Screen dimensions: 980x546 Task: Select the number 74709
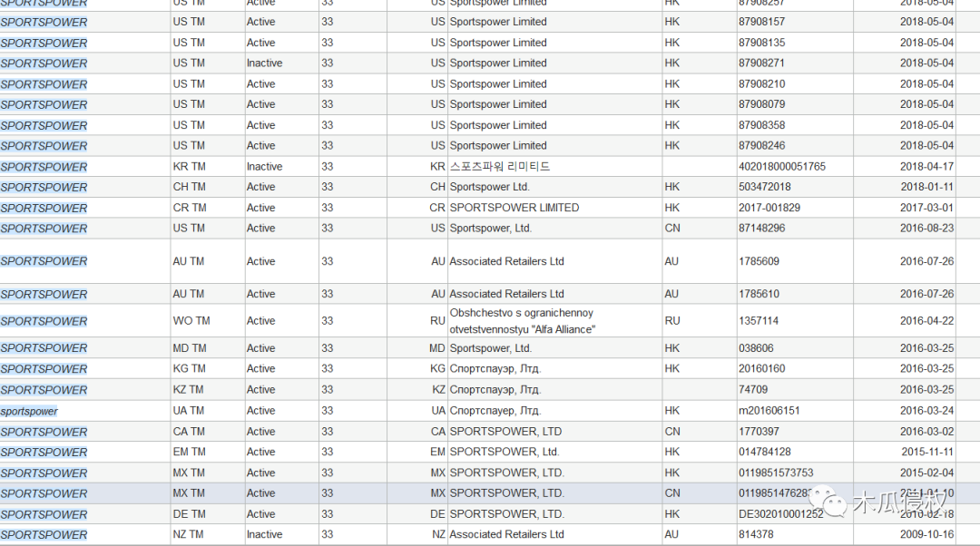[753, 389]
